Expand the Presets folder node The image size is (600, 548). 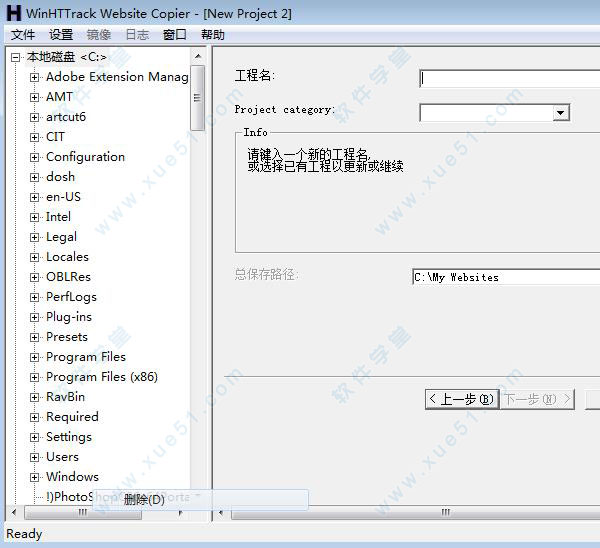click(34, 337)
